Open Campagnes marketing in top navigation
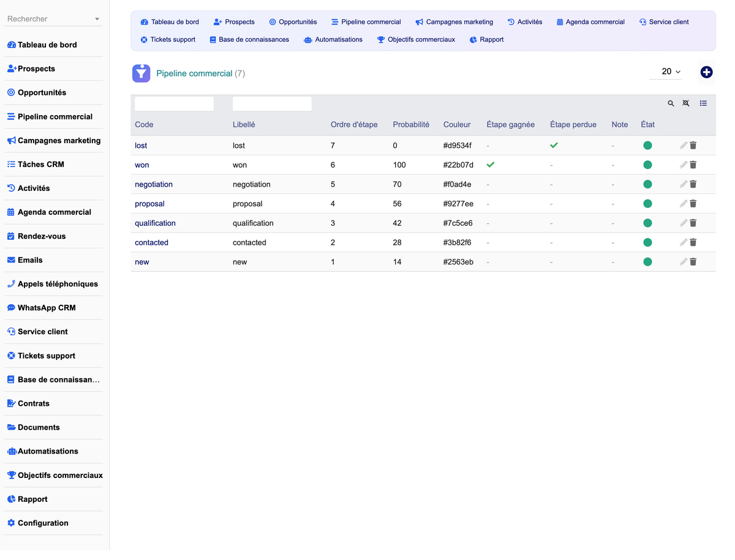 (x=454, y=22)
